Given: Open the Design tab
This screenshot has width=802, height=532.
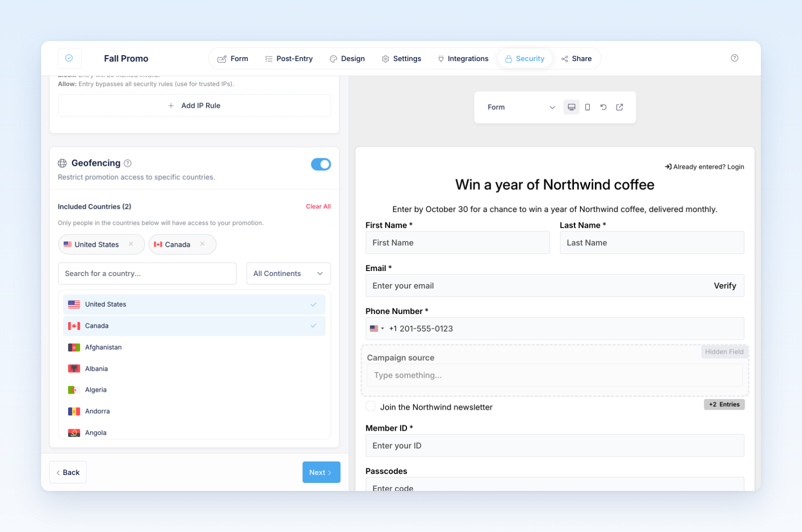Looking at the screenshot, I should [347, 59].
